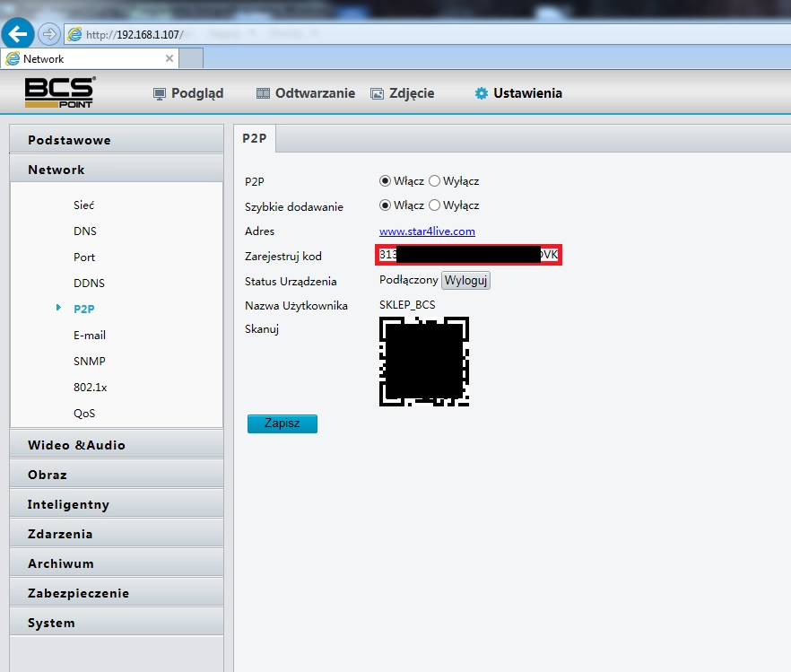The image size is (791, 672).
Task: Select P2P in the Network sidebar
Action: [83, 309]
